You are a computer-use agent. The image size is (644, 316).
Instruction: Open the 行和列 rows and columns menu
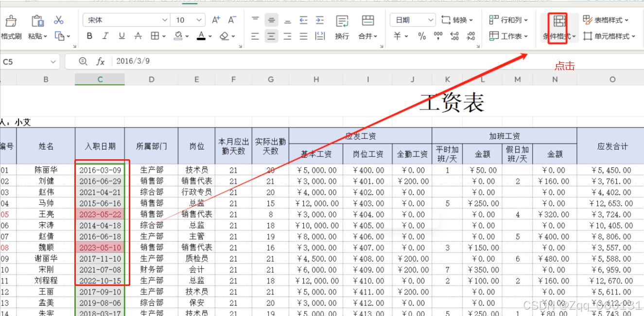click(508, 20)
